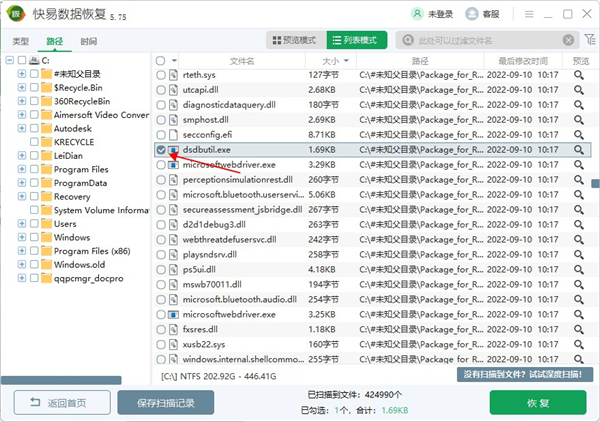The width and height of the screenshot is (600, 422).
Task: Preview perceptionsimulationrest.dll via magnifier
Action: (x=579, y=180)
